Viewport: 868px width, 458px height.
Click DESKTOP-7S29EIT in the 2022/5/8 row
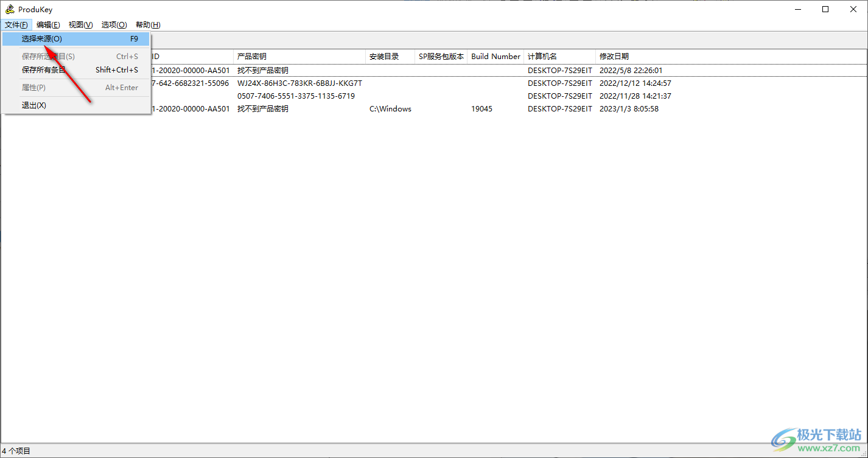[560, 71]
